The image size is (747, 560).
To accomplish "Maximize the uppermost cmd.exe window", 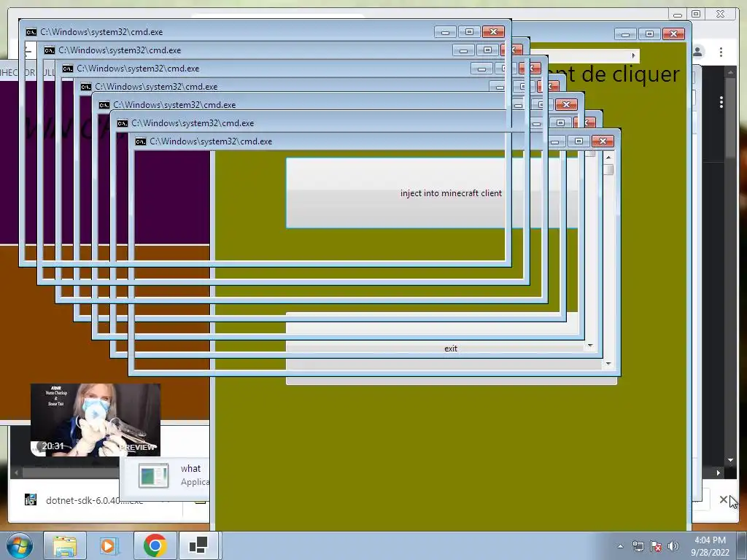I will pyautogui.click(x=469, y=32).
